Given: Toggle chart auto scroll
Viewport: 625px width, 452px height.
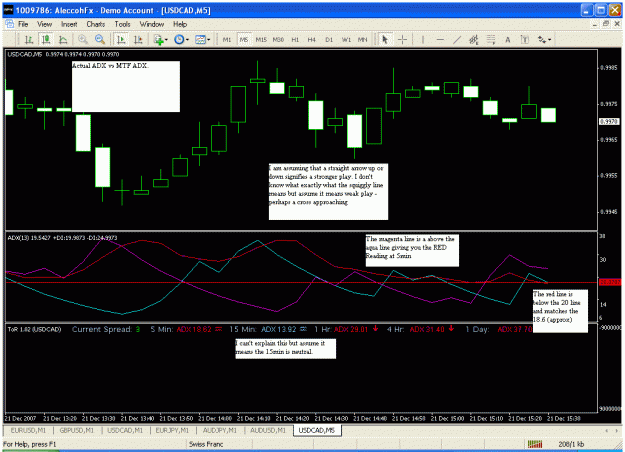Looking at the screenshot, I should [x=121, y=39].
